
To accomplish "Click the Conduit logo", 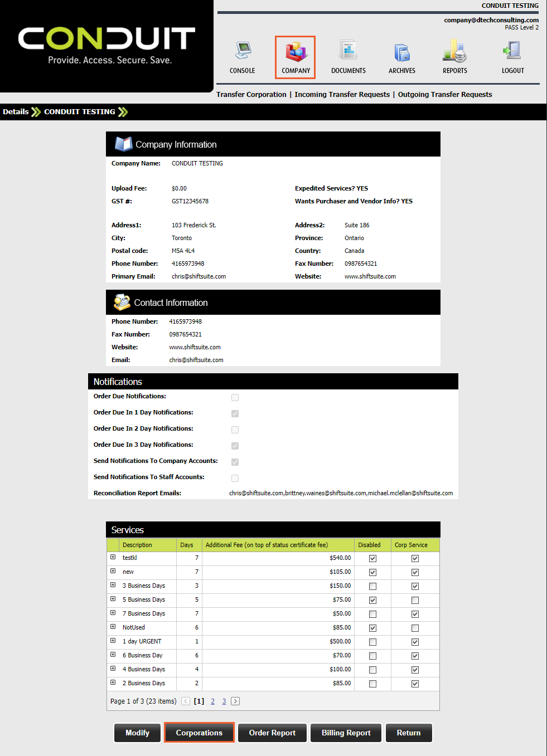I will tap(107, 45).
